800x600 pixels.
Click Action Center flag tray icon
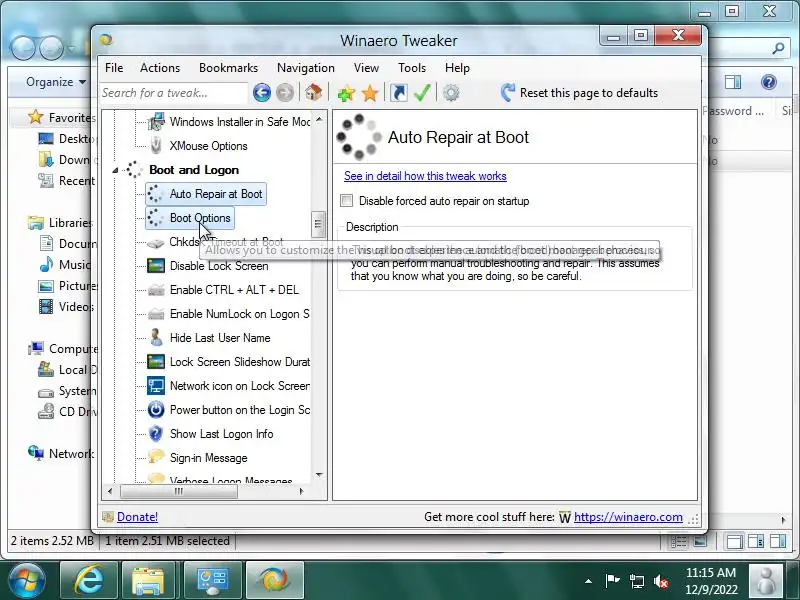pyautogui.click(x=612, y=581)
